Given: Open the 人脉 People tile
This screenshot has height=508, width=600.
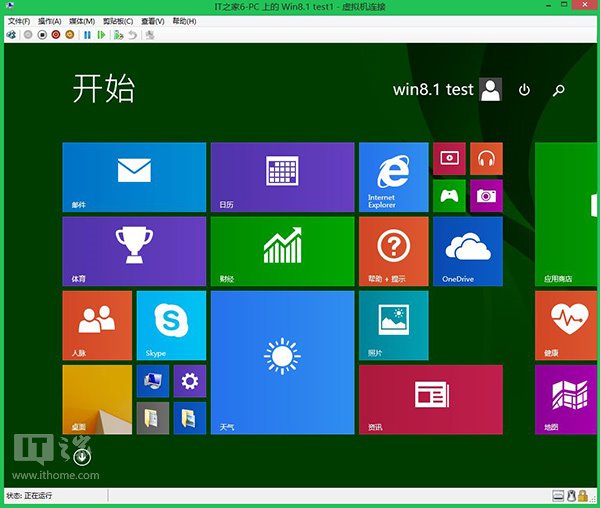Looking at the screenshot, I should click(97, 326).
